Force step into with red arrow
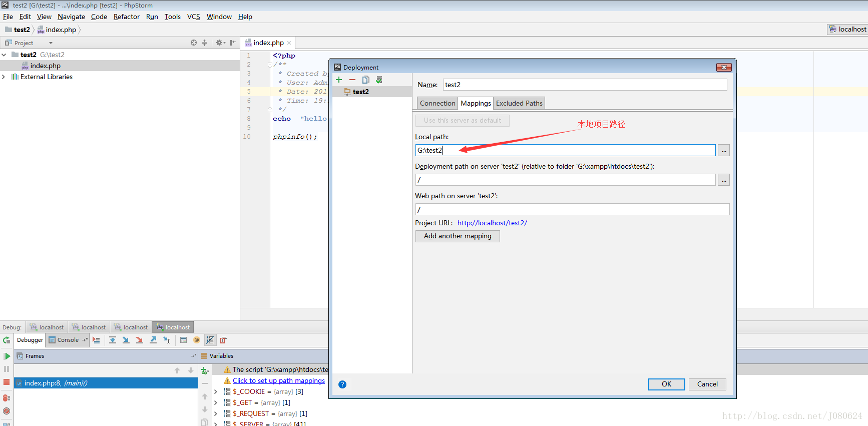Screen dimensions: 868x426 (x=140, y=340)
